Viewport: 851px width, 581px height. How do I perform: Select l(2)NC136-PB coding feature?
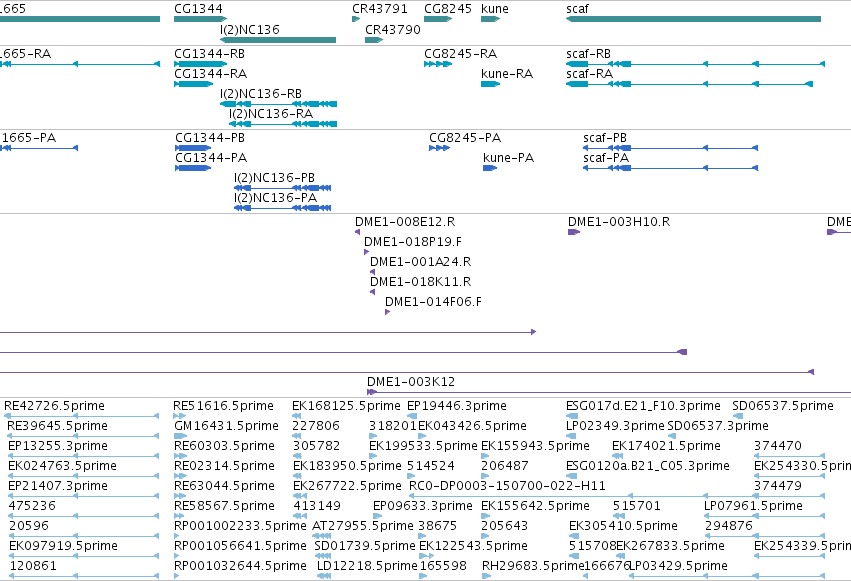pyautogui.click(x=283, y=188)
